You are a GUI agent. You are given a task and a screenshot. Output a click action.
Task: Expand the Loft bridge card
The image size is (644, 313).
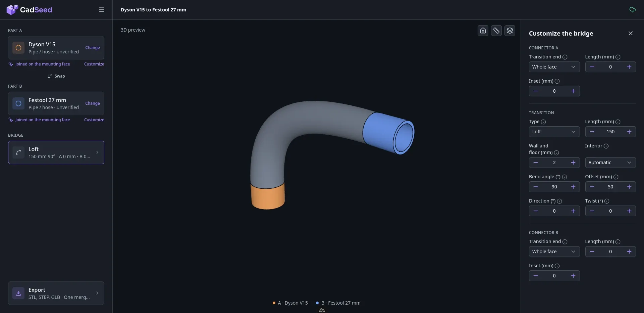56,152
